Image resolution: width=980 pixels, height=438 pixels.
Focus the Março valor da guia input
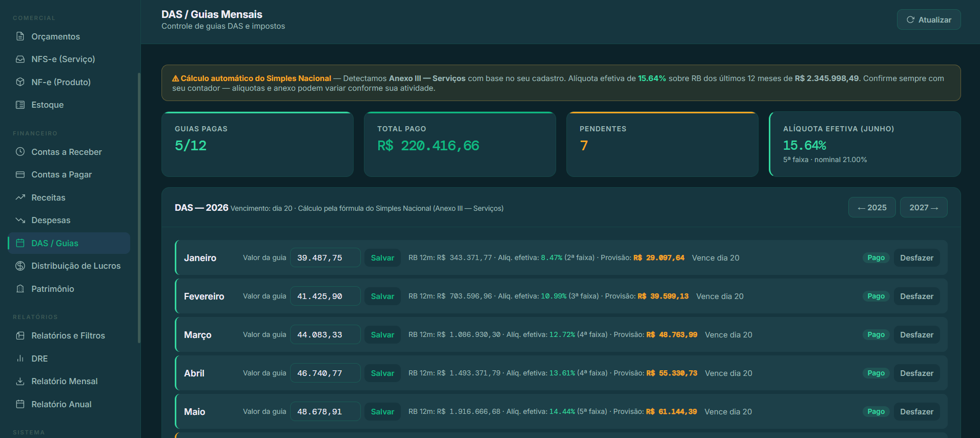tap(325, 334)
